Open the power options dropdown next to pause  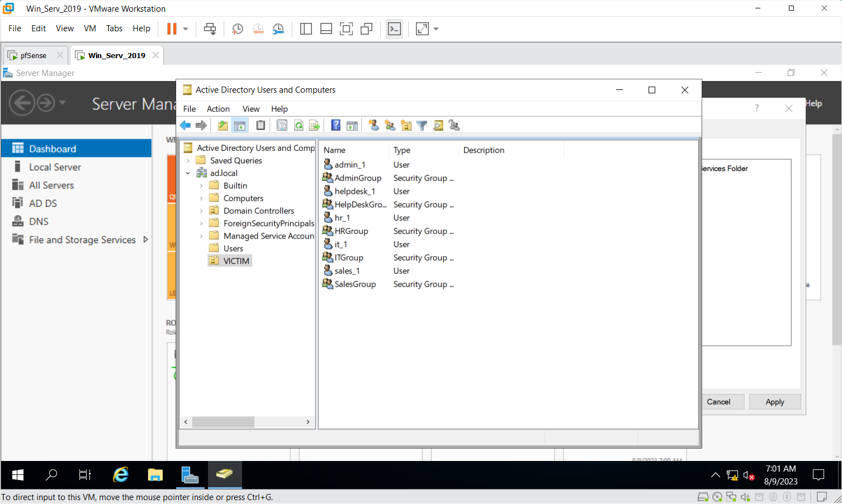point(186,29)
